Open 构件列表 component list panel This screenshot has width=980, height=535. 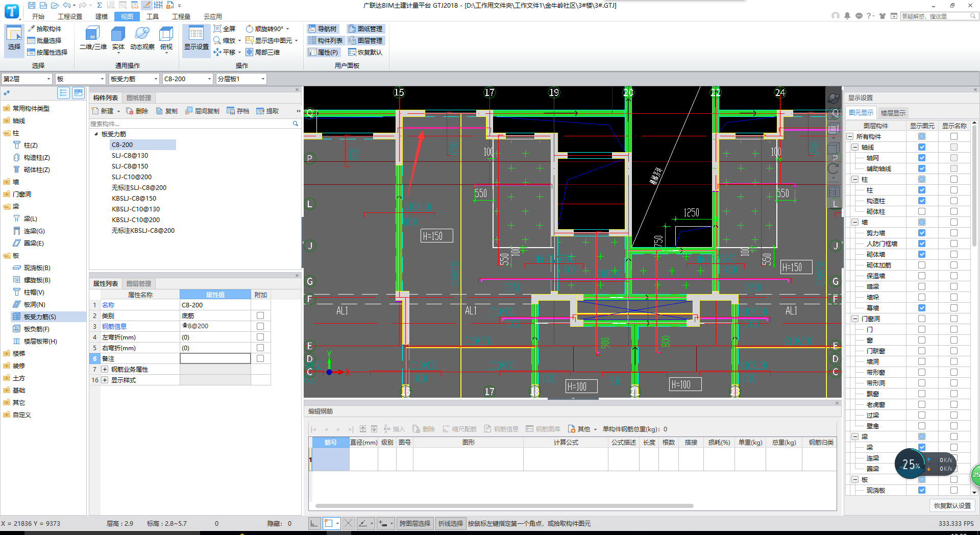326,40
